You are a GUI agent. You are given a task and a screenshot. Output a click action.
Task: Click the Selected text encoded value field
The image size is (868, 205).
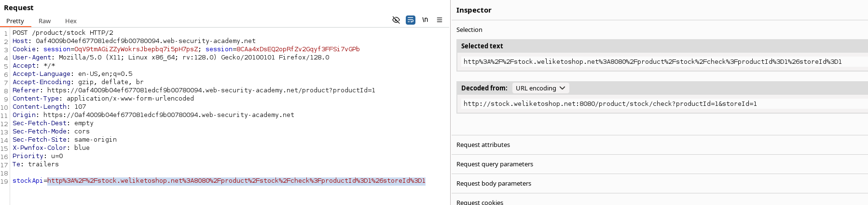(x=652, y=61)
